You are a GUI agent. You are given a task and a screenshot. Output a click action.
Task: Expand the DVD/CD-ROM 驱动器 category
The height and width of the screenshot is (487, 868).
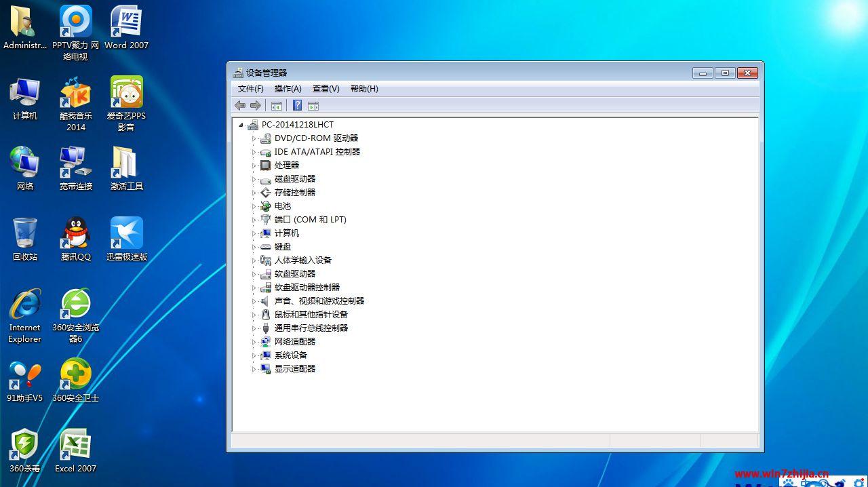(x=254, y=138)
